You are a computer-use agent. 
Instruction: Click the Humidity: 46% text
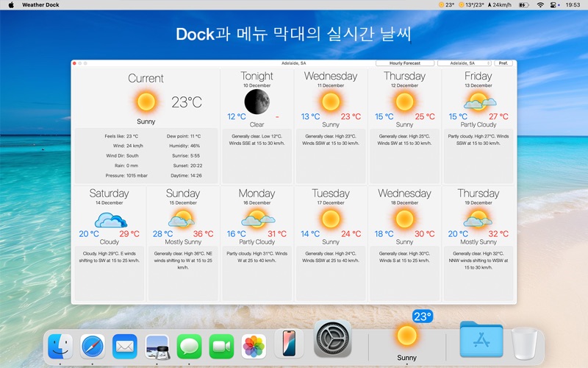click(184, 146)
